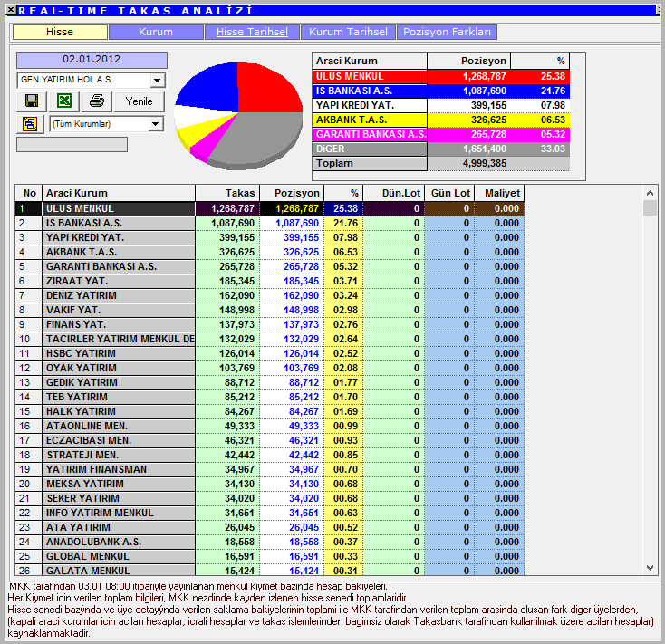Switch to the Kurum tab

(x=156, y=32)
